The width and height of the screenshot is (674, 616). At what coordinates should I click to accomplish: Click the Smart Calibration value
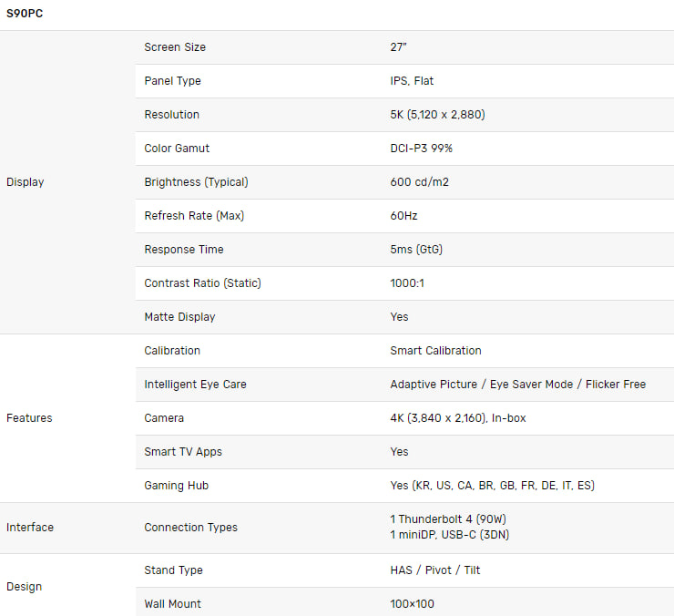tap(436, 351)
